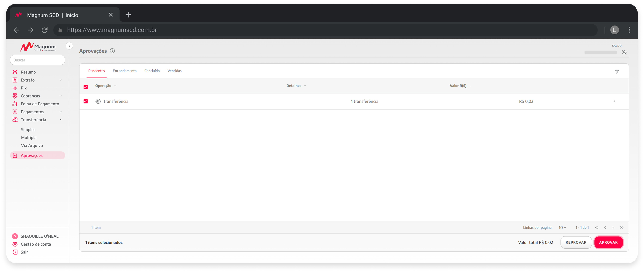
Task: Click the Sair logout link
Action: tap(24, 252)
